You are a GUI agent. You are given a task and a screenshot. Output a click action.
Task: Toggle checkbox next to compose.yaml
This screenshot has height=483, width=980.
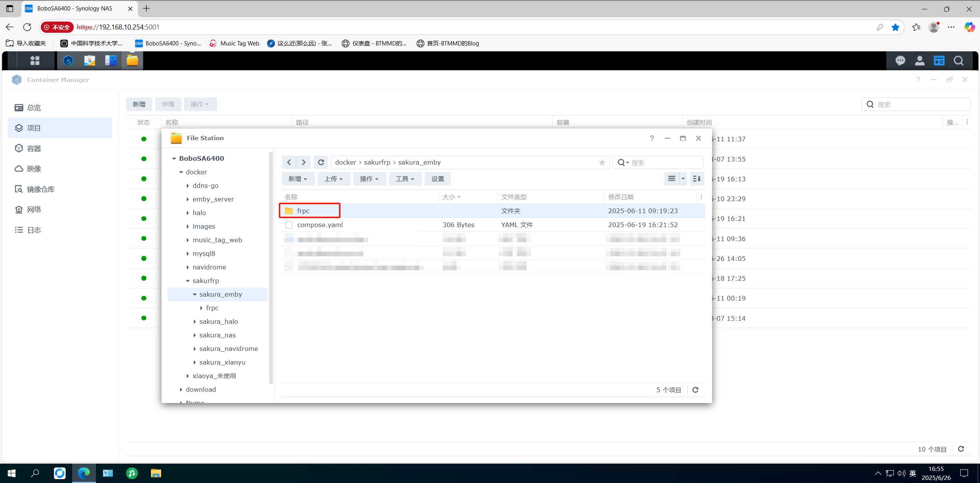tap(288, 225)
